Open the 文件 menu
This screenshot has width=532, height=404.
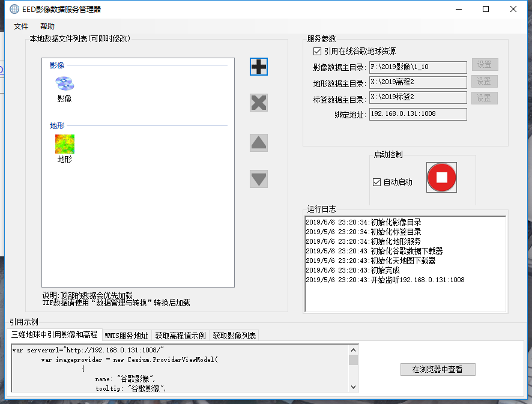pyautogui.click(x=21, y=26)
